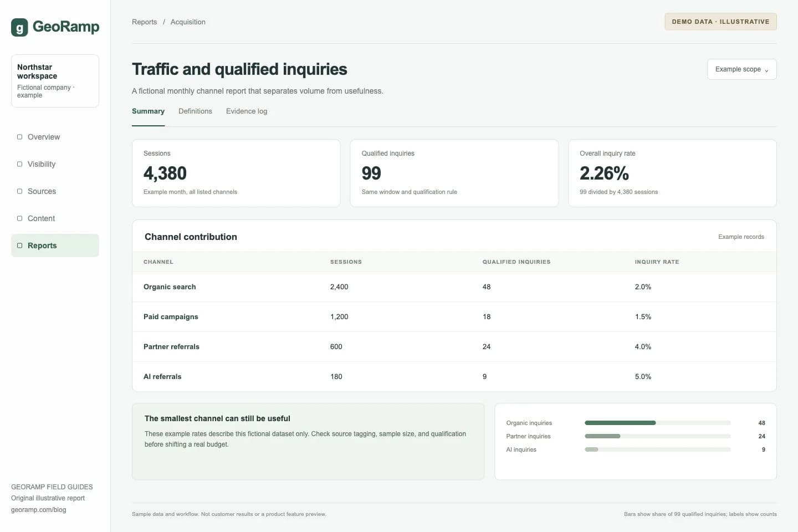798x532 pixels.
Task: Click the Reports breadcrumb link
Action: tap(144, 22)
